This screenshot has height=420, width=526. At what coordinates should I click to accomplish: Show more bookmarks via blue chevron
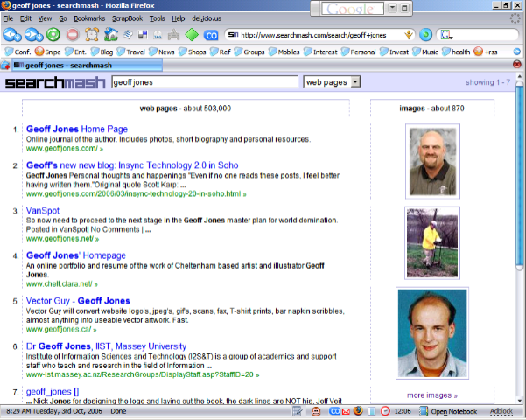pyautogui.click(x=517, y=52)
